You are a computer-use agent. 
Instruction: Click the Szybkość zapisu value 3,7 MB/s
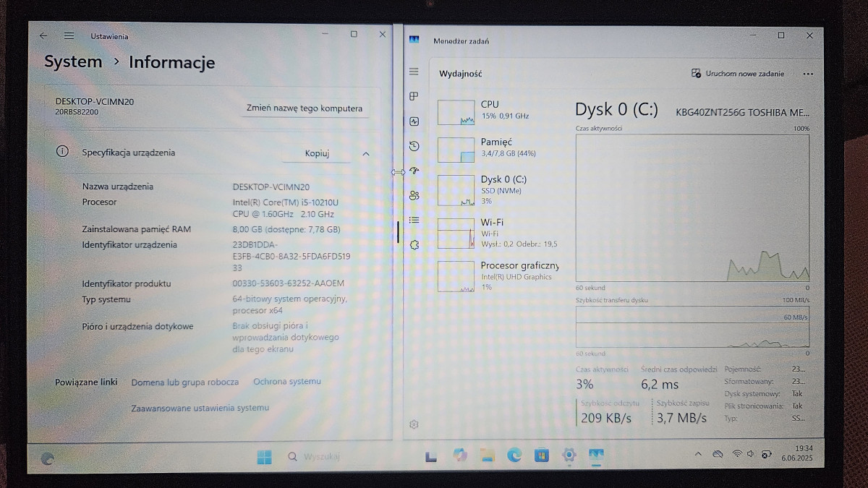tap(681, 418)
